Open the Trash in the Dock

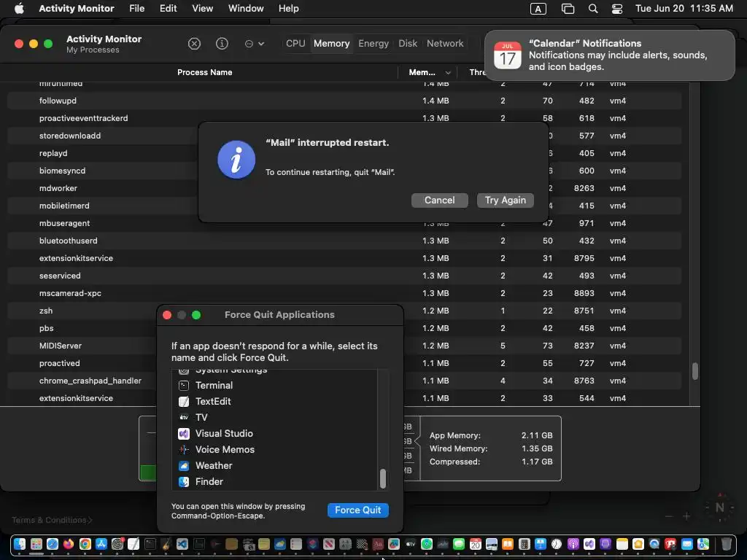726,544
